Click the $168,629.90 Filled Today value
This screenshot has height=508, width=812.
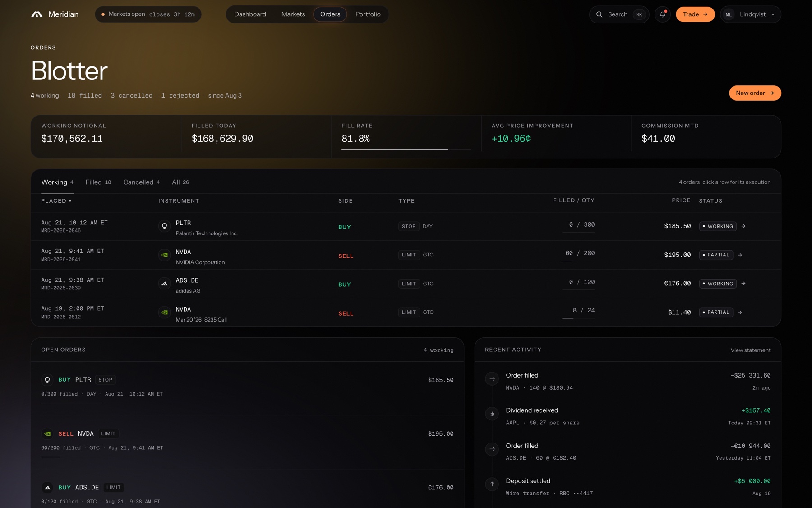click(x=222, y=139)
